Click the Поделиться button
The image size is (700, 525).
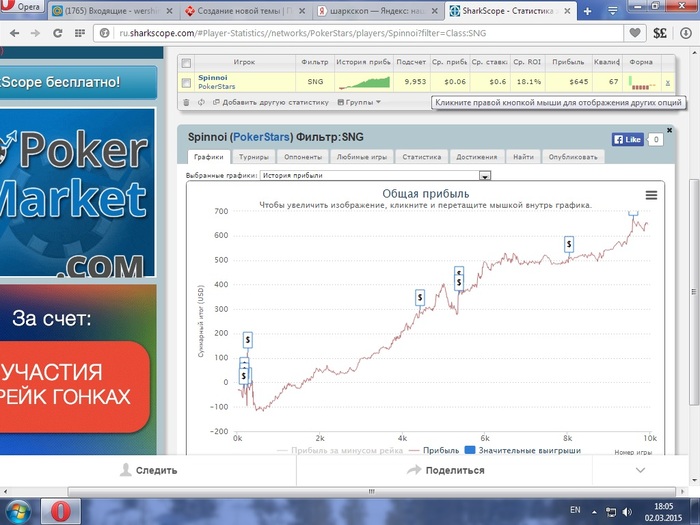(x=446, y=470)
